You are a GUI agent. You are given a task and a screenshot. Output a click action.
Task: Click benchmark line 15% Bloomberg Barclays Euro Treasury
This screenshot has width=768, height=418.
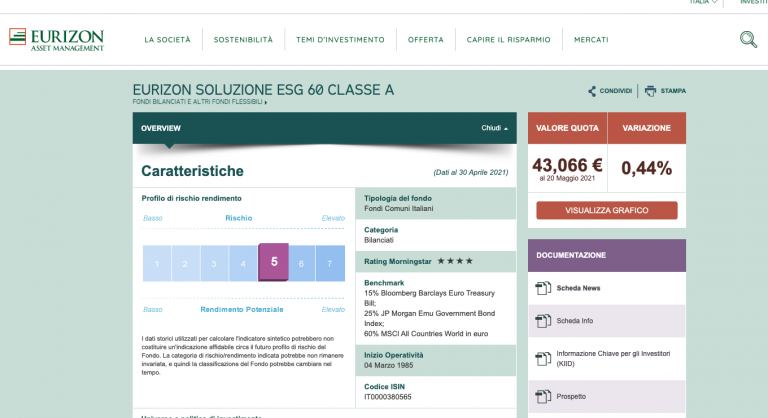coord(430,298)
